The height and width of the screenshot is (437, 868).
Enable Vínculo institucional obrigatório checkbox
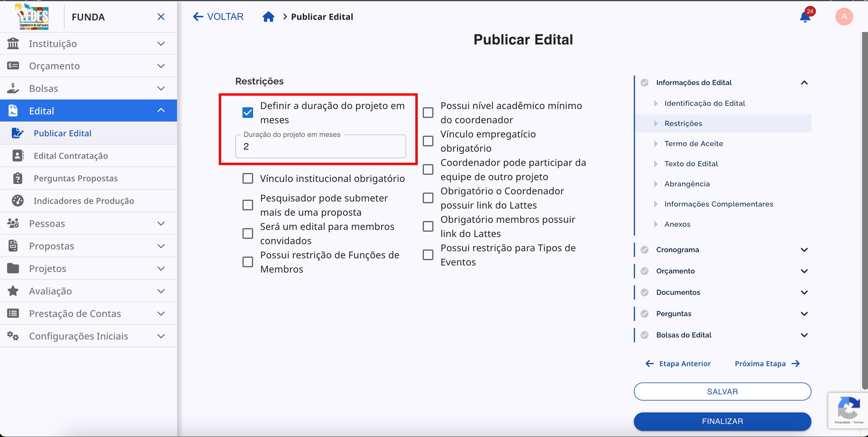pyautogui.click(x=248, y=178)
